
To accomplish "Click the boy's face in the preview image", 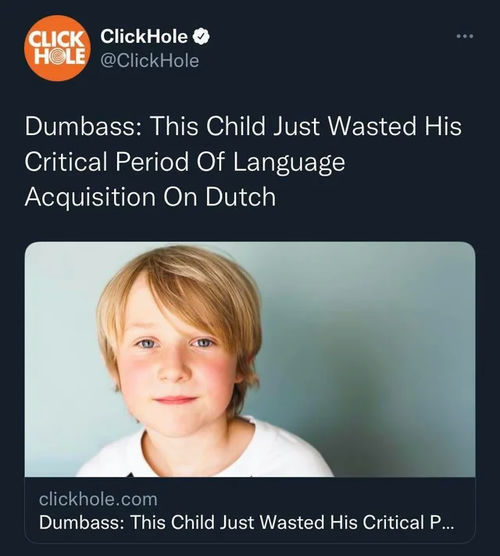I will (x=176, y=362).
